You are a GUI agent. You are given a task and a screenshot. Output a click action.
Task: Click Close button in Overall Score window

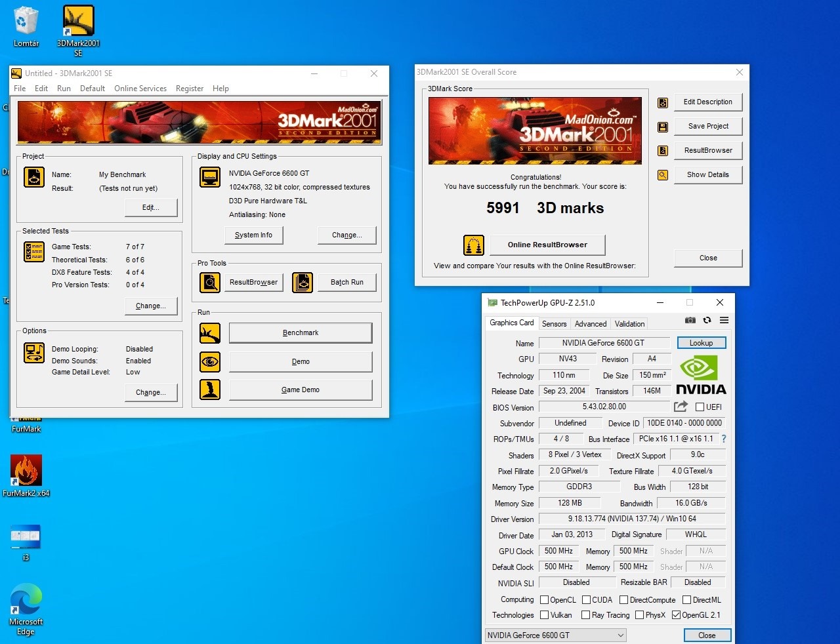coord(708,258)
